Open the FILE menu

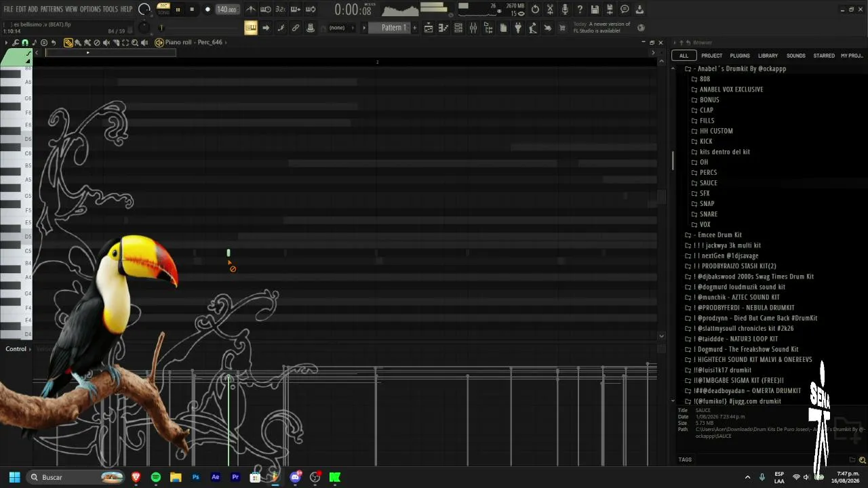tap(8, 9)
